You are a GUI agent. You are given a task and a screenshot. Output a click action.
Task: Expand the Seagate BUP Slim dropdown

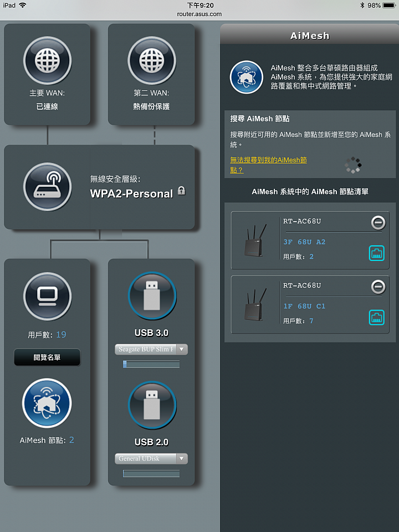click(x=151, y=349)
